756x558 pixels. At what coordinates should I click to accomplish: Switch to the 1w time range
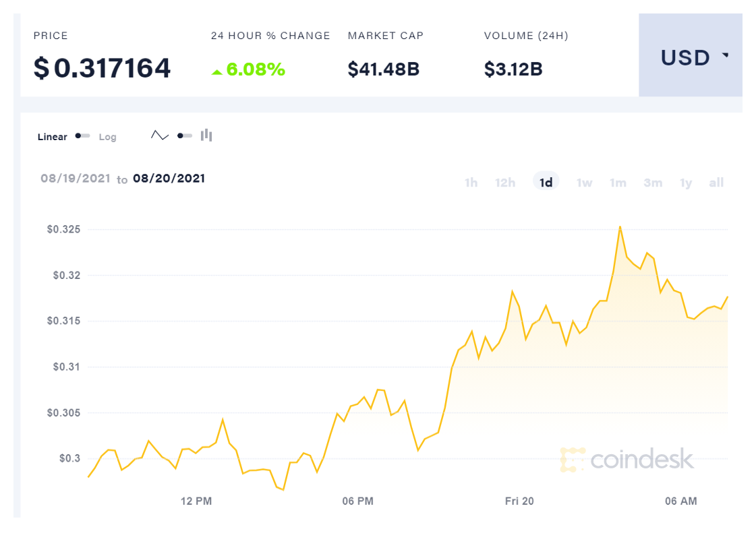click(584, 183)
